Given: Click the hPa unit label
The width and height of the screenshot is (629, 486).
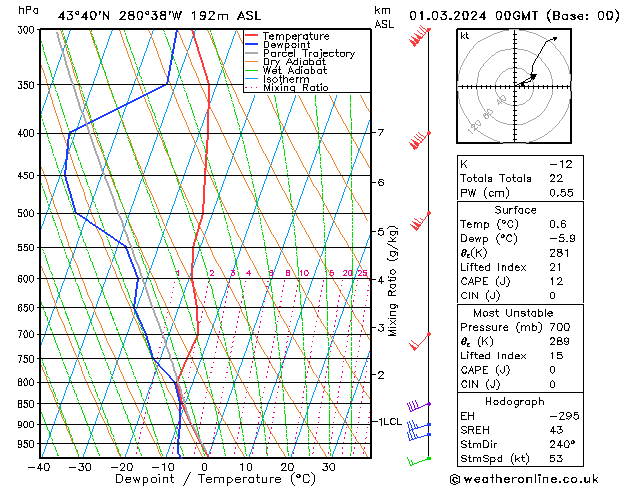Looking at the screenshot, I should [28, 10].
